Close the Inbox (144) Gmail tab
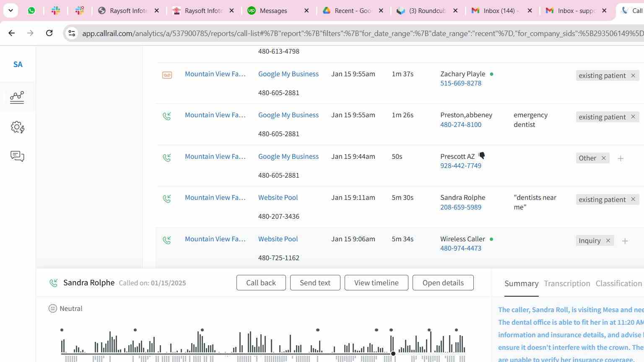The height and width of the screenshot is (362, 644). (x=530, y=10)
